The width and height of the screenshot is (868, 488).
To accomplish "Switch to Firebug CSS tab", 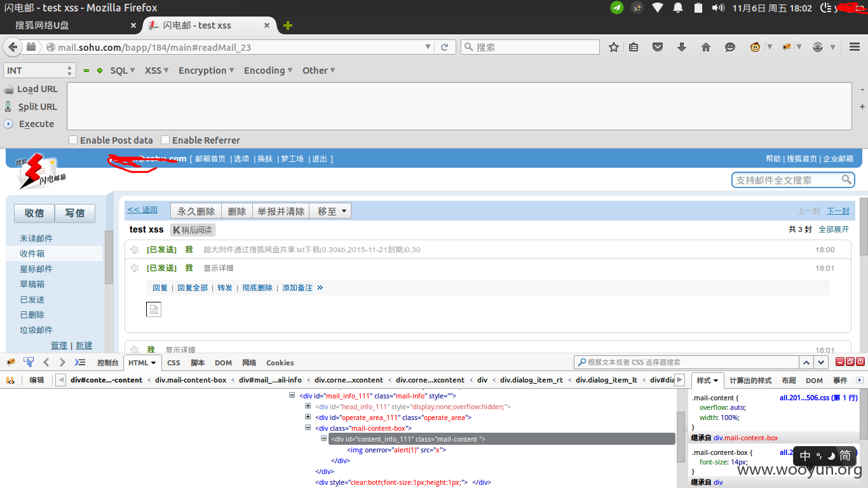I will 173,363.
